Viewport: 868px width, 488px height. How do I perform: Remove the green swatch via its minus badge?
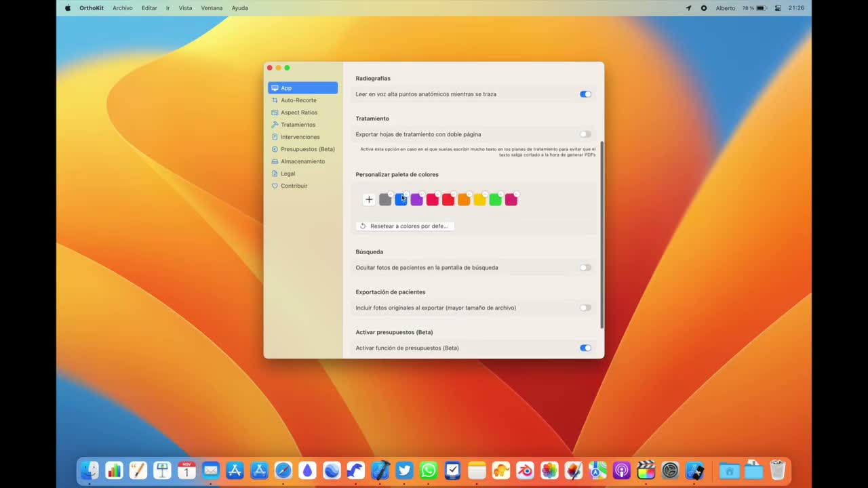click(x=500, y=195)
